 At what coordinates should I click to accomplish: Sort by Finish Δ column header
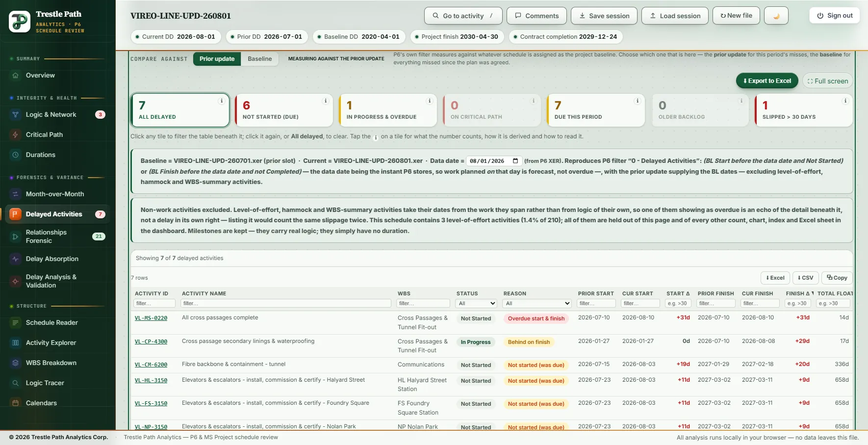point(798,293)
